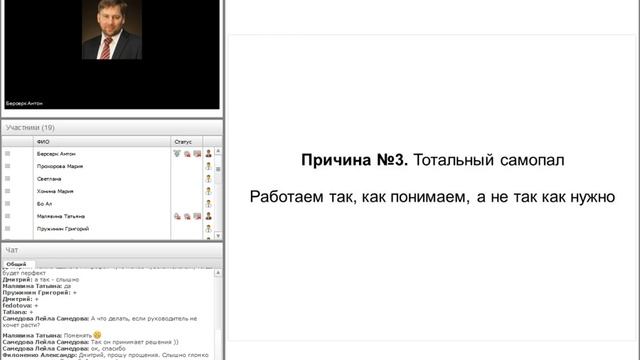This screenshot has width=640, height=360.
Task: Click the participants list scroll-up arrow
Action: (218, 151)
